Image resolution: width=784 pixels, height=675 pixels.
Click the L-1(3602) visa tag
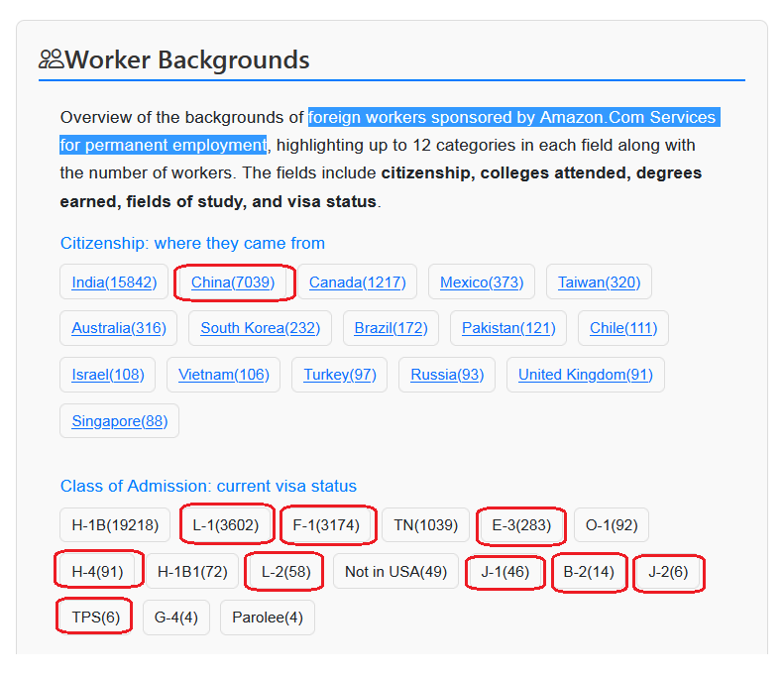(x=226, y=525)
